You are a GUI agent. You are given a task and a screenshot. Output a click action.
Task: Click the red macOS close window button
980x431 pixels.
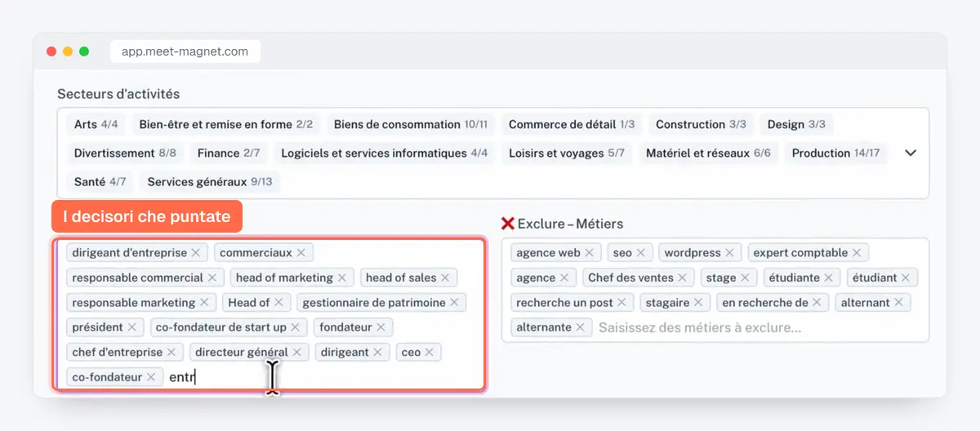click(52, 51)
